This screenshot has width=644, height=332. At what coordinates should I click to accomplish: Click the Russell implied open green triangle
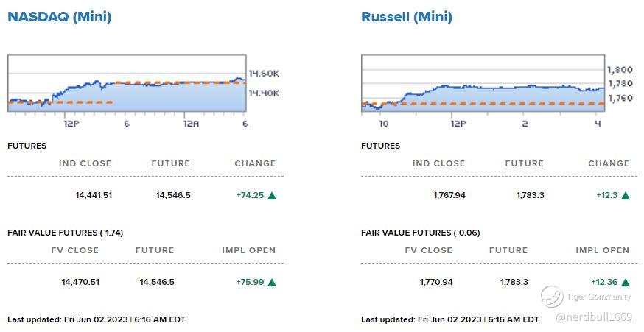[x=626, y=283]
